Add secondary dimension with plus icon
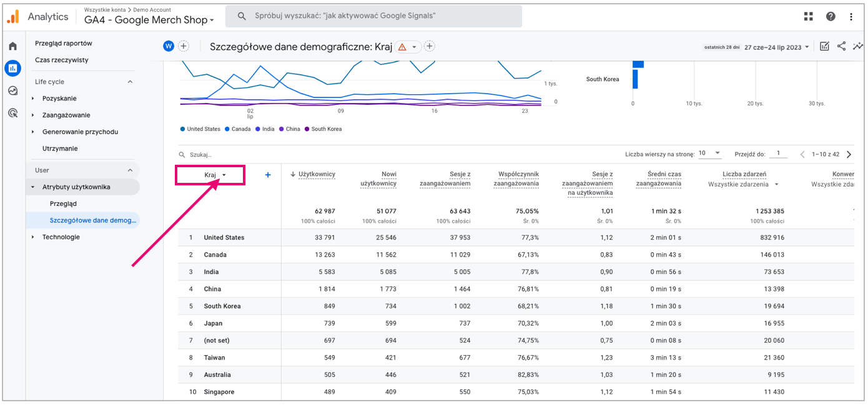 (268, 175)
